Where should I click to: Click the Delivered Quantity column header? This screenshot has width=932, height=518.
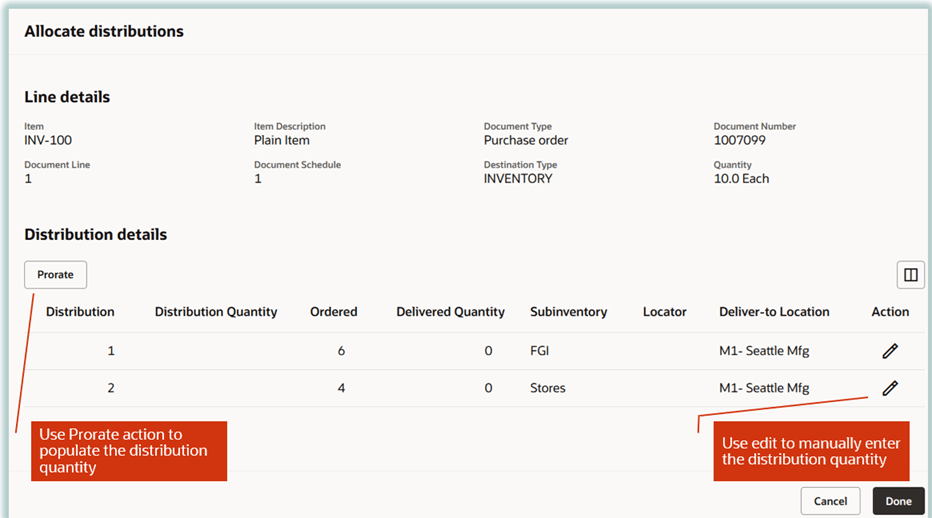(x=451, y=312)
